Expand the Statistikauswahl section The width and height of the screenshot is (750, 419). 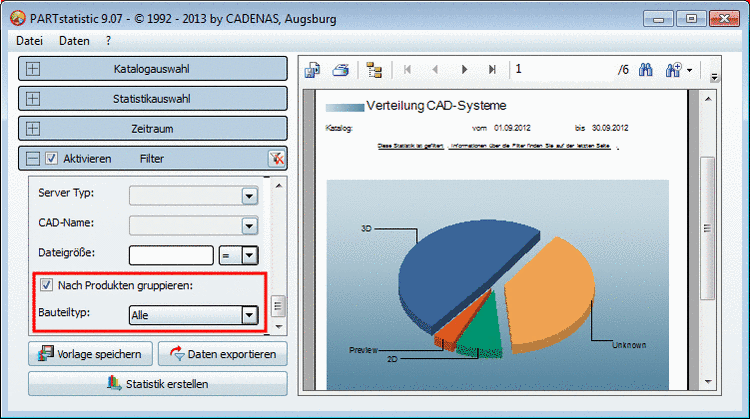33,99
